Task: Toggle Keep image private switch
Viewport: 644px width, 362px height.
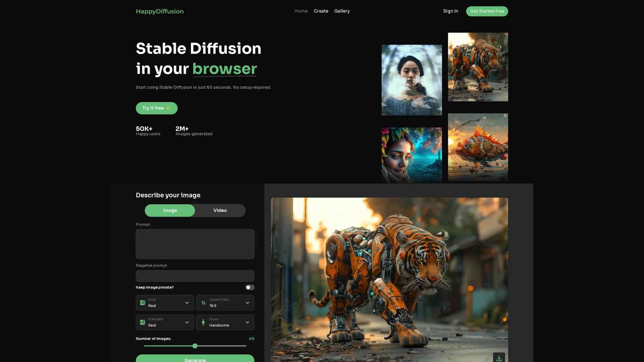Action: pos(250,287)
